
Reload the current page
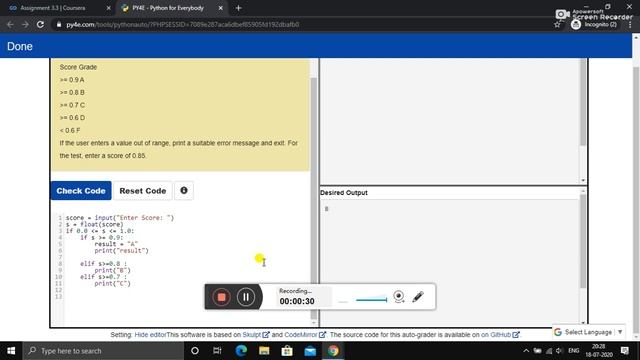pos(40,24)
